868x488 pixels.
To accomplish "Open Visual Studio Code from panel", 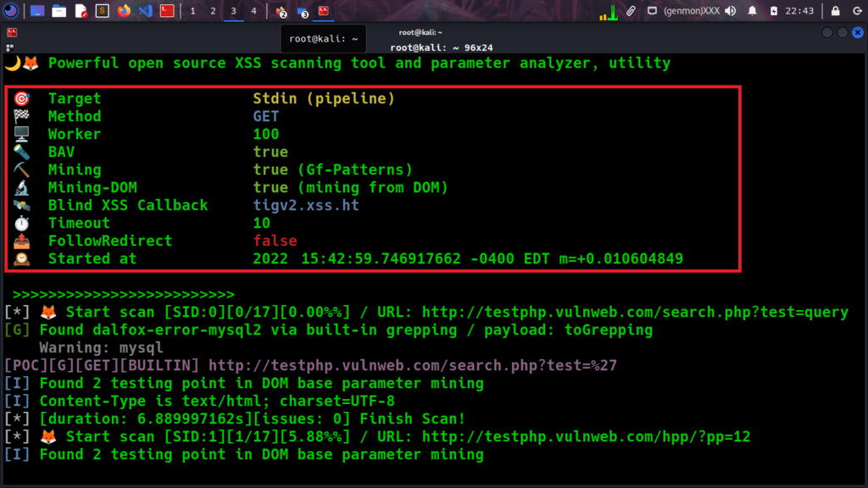I will click(x=144, y=11).
